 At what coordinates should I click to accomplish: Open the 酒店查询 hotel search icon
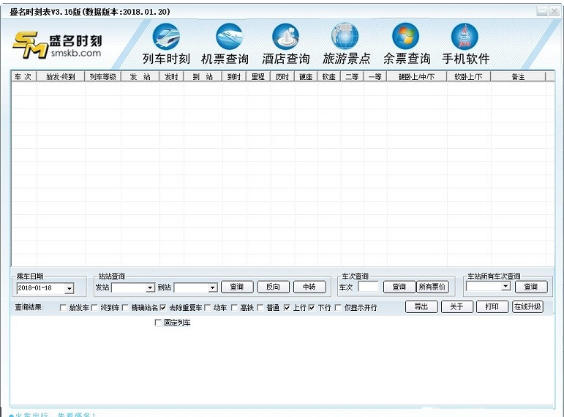click(286, 44)
